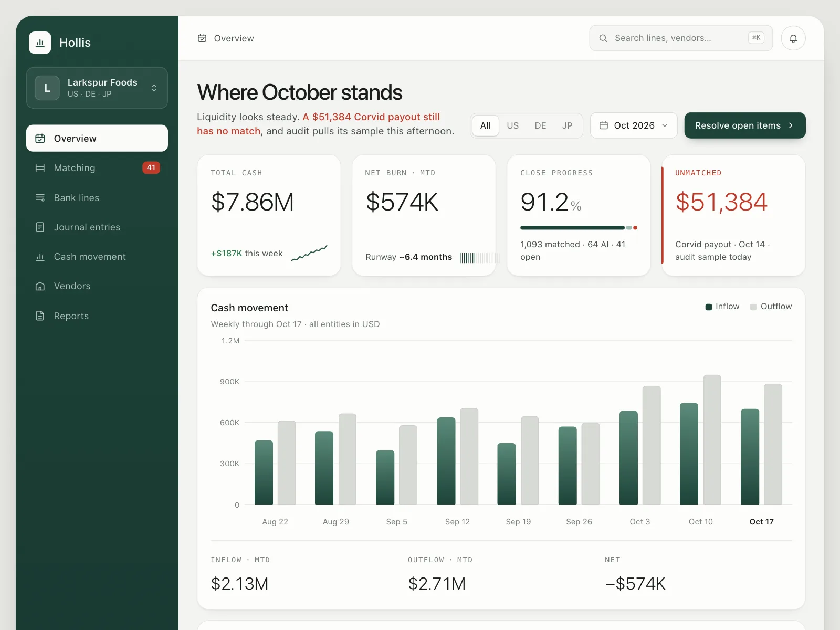Click the Search lines, vendors field

pyautogui.click(x=681, y=38)
